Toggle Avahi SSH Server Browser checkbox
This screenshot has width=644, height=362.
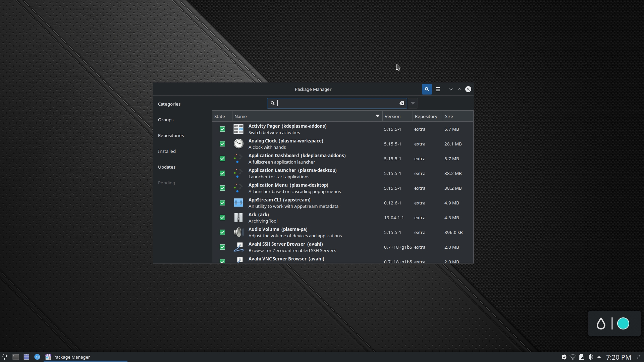point(222,247)
